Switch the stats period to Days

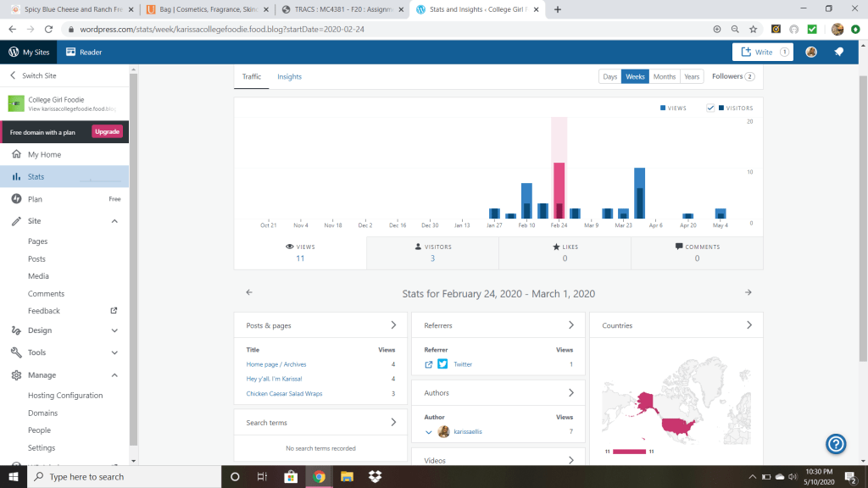(609, 76)
